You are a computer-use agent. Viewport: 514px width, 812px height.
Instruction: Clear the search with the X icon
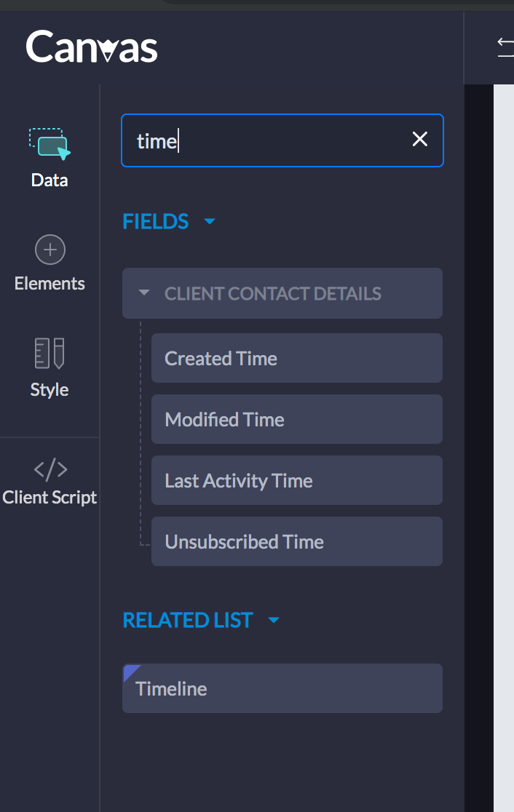(420, 140)
